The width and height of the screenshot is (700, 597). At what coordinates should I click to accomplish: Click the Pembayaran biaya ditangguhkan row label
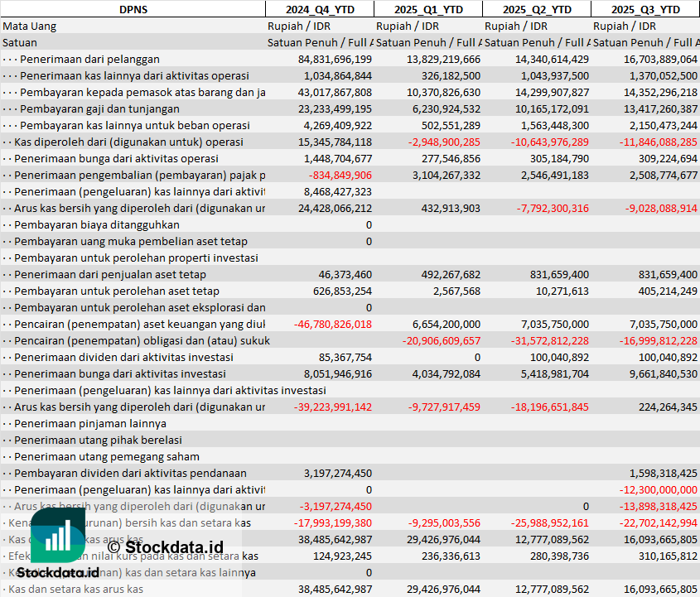click(96, 224)
